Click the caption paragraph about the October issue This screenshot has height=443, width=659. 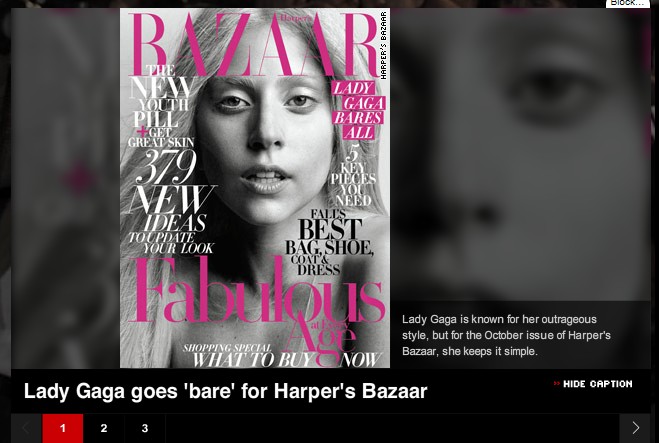coord(506,335)
